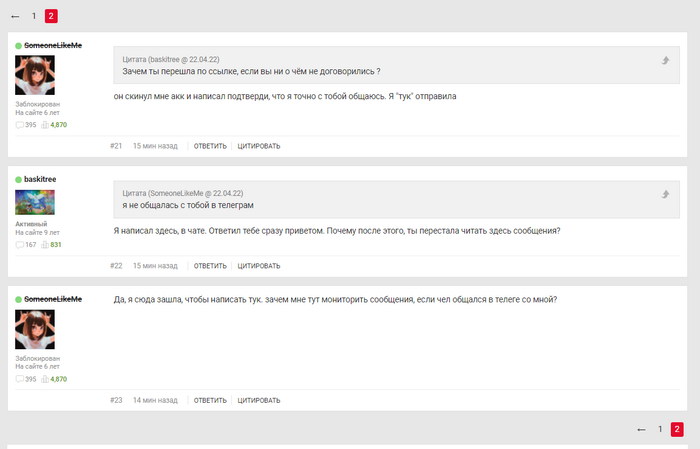Viewport: 700px width, 449px height.
Task: Open the baskitree username profile link
Action: point(40,180)
